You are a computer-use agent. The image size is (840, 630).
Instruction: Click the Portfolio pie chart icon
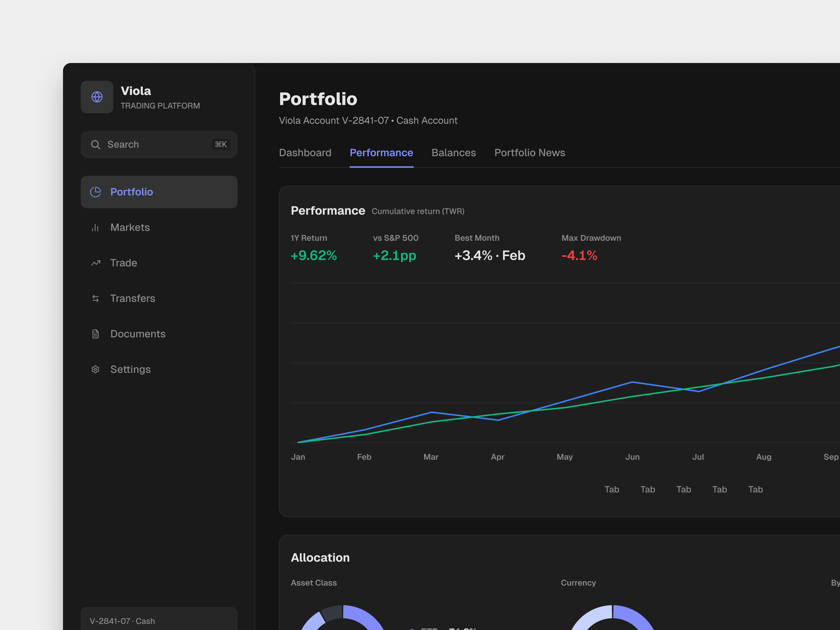pos(95,192)
